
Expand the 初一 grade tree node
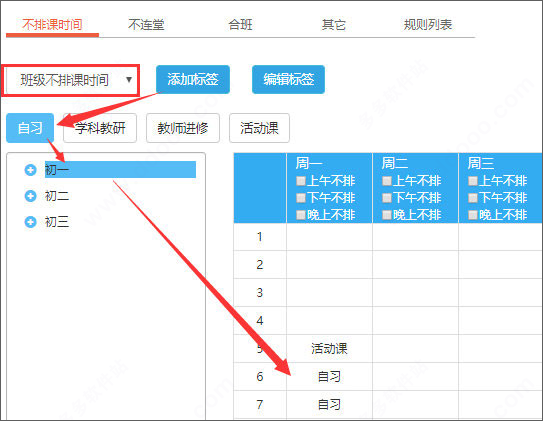[x=30, y=170]
